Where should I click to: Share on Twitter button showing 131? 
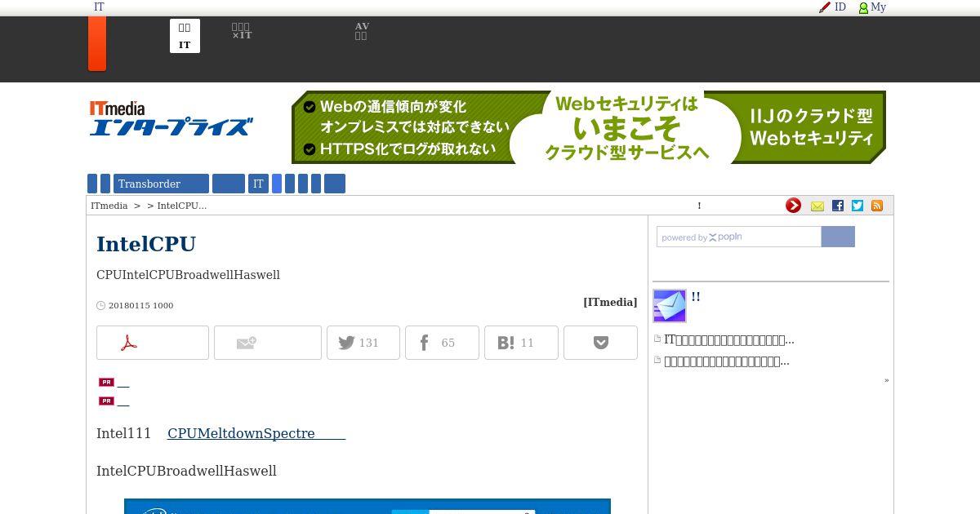(363, 343)
